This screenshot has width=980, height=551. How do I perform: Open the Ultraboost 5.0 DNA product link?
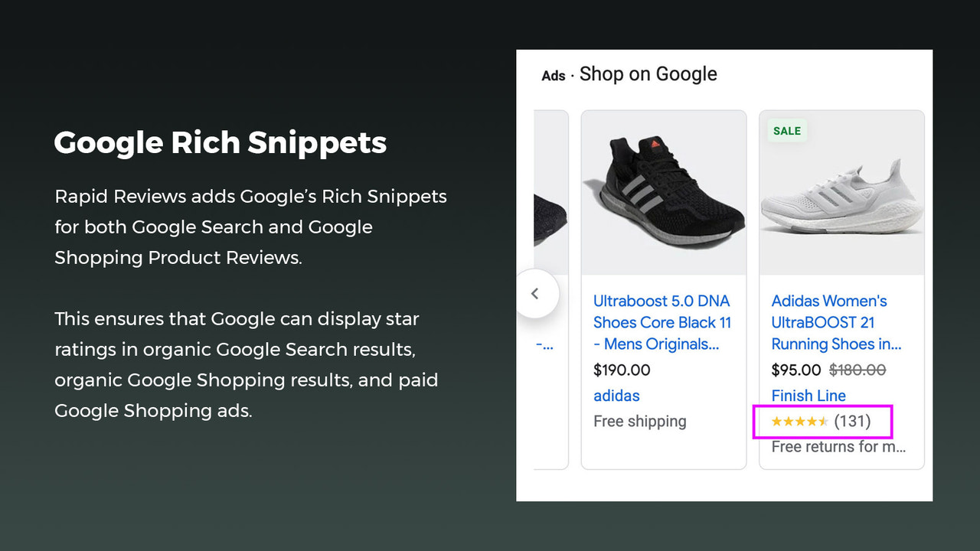(x=661, y=322)
